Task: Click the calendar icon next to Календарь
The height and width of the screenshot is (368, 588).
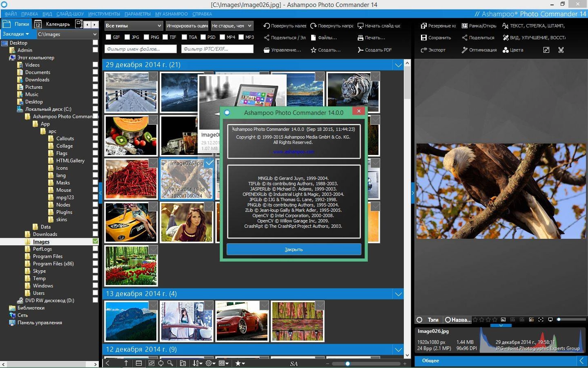Action: coord(38,24)
